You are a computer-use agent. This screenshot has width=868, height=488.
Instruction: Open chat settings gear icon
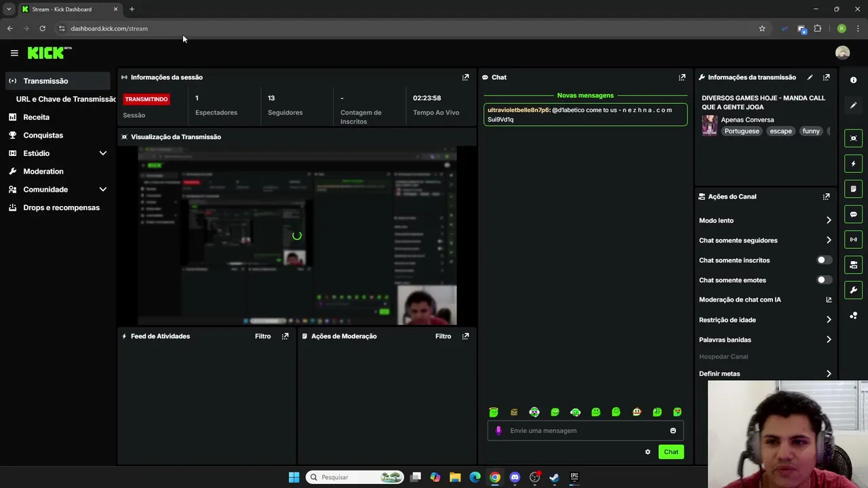(648, 452)
